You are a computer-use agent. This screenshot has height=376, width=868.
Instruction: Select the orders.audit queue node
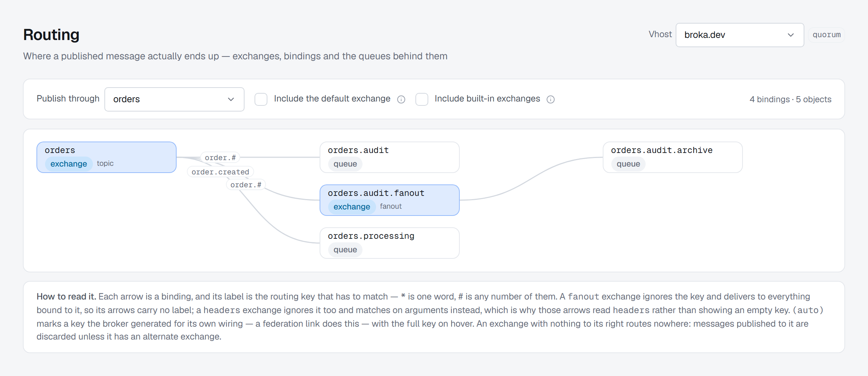pos(390,157)
